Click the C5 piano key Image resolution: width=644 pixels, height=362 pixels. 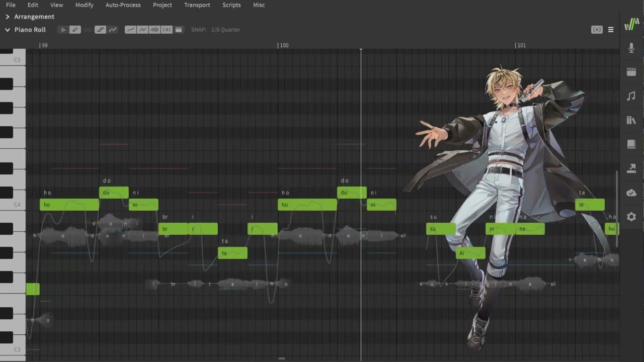click(x=13, y=60)
